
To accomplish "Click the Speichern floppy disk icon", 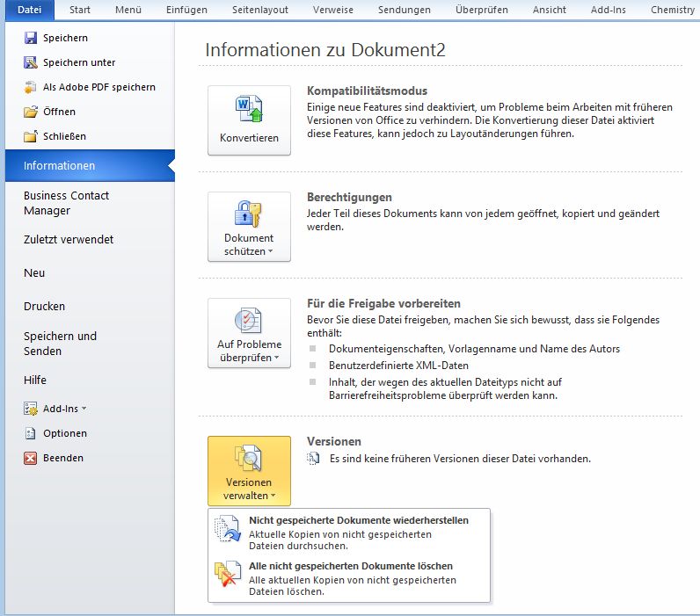I will (x=31, y=39).
